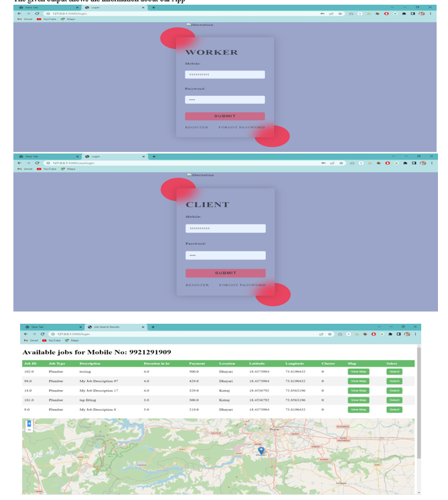Select job 18.0 with Select button
The image size is (448, 500).
coord(394,391)
